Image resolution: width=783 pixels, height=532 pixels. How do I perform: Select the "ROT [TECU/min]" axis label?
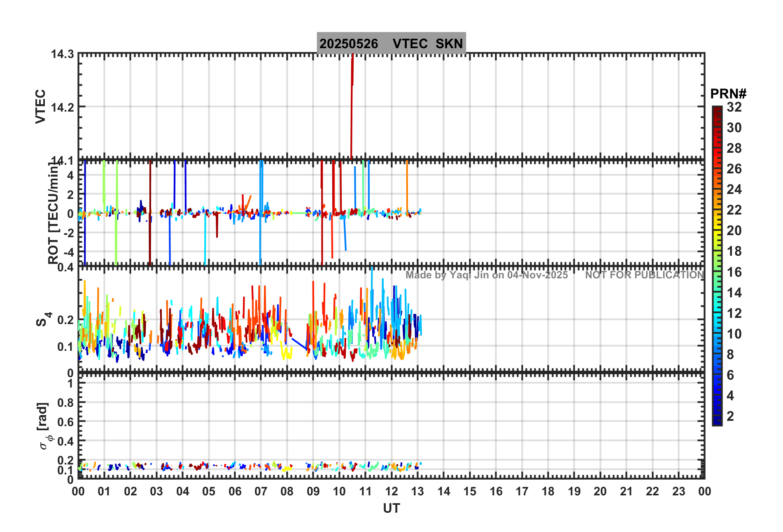[x=54, y=213]
